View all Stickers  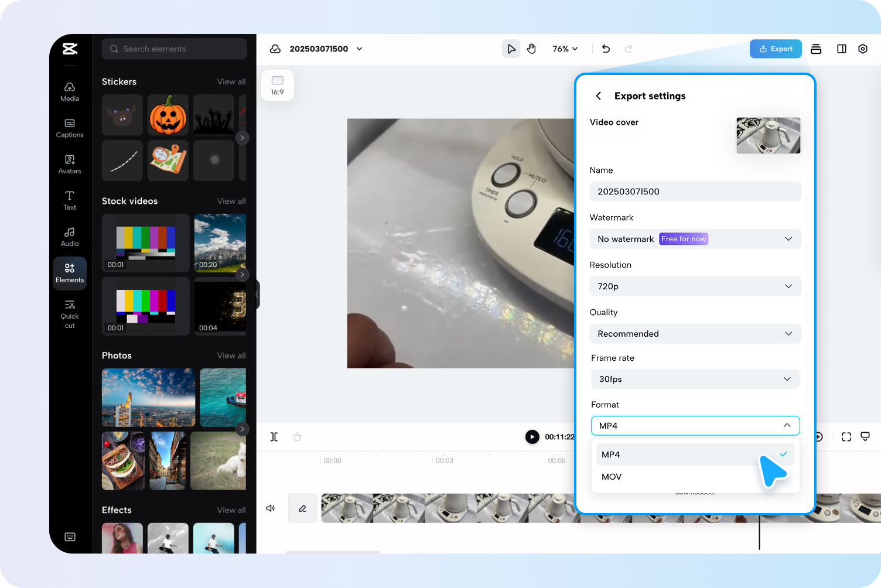[231, 82]
